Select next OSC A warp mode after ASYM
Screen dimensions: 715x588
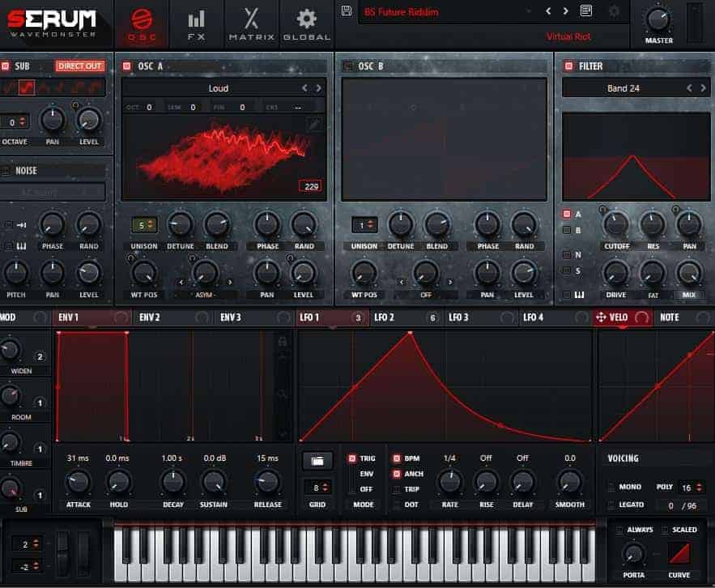230,283
